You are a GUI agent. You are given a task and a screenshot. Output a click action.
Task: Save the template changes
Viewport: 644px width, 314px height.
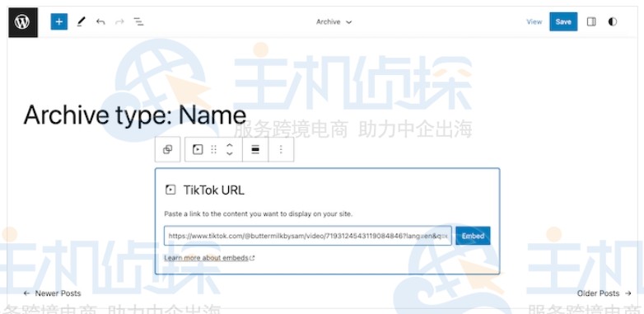click(x=563, y=21)
